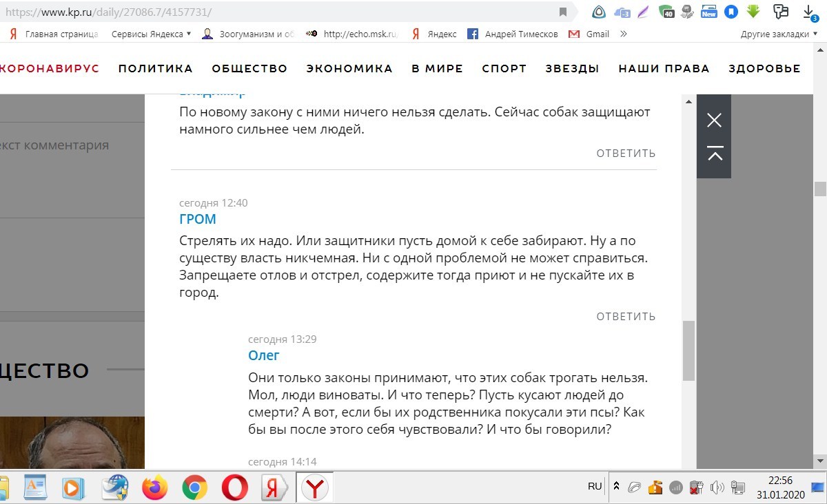This screenshot has height=504, width=827.
Task: Open the password manager key icon
Action: pos(781,11)
